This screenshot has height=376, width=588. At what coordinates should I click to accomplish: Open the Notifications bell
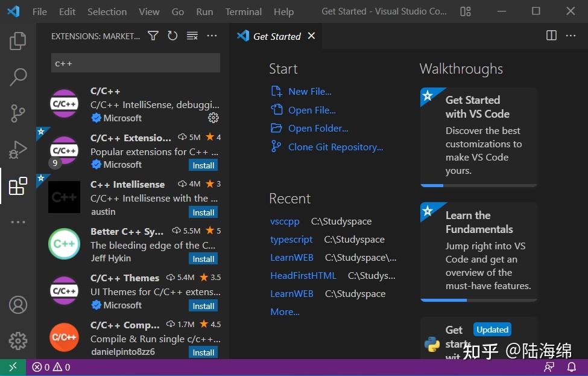point(571,366)
